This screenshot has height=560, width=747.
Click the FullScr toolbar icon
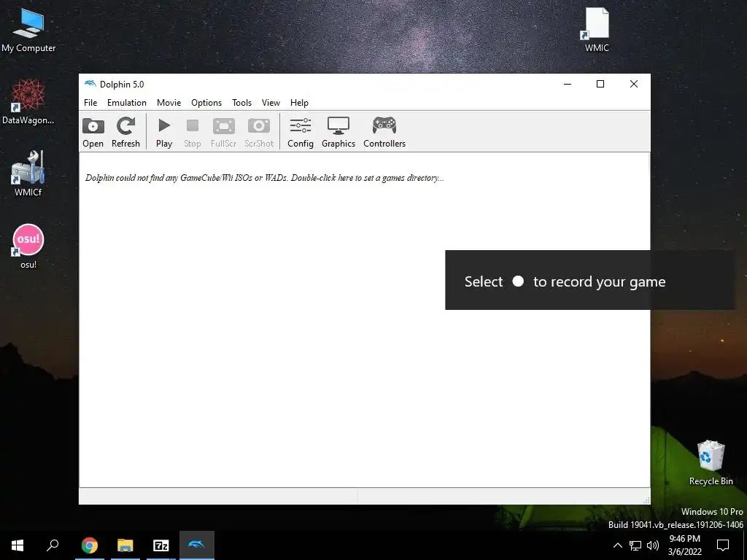pyautogui.click(x=223, y=133)
